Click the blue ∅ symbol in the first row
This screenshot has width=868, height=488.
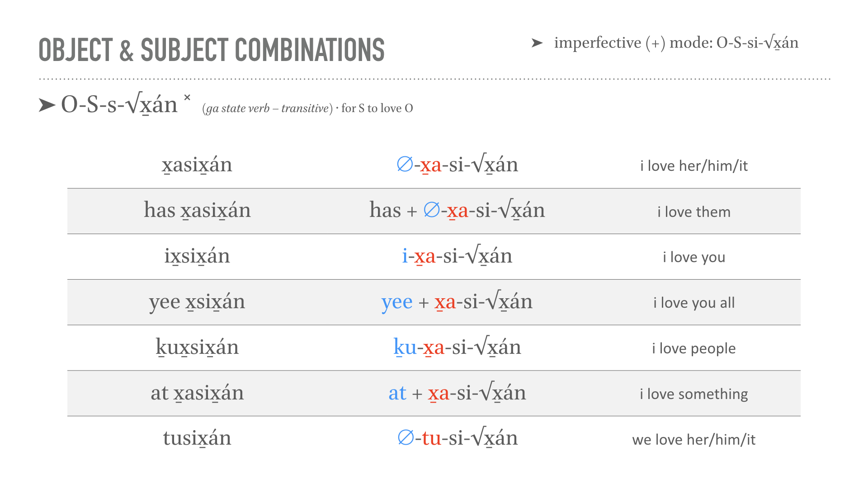(405, 164)
